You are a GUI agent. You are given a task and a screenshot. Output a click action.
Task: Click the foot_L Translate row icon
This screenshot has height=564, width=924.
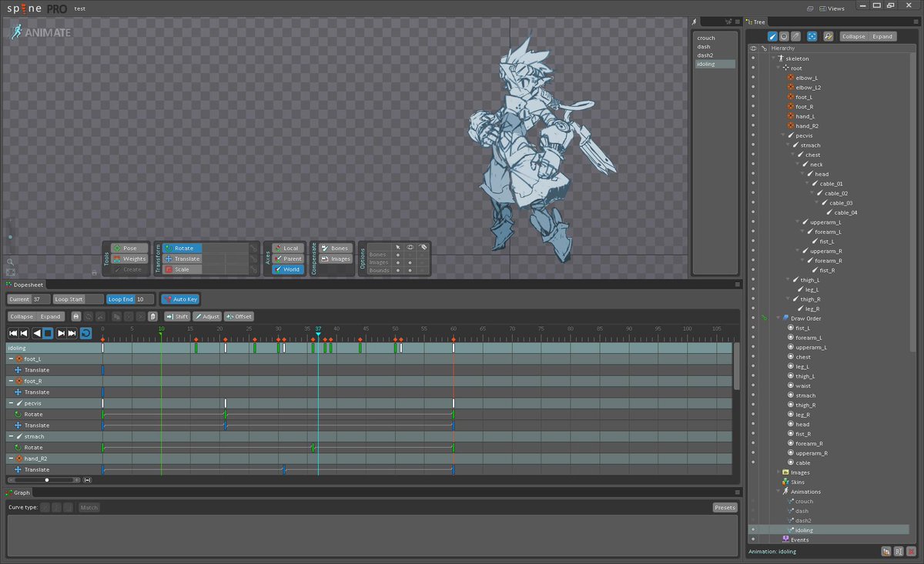(x=18, y=370)
